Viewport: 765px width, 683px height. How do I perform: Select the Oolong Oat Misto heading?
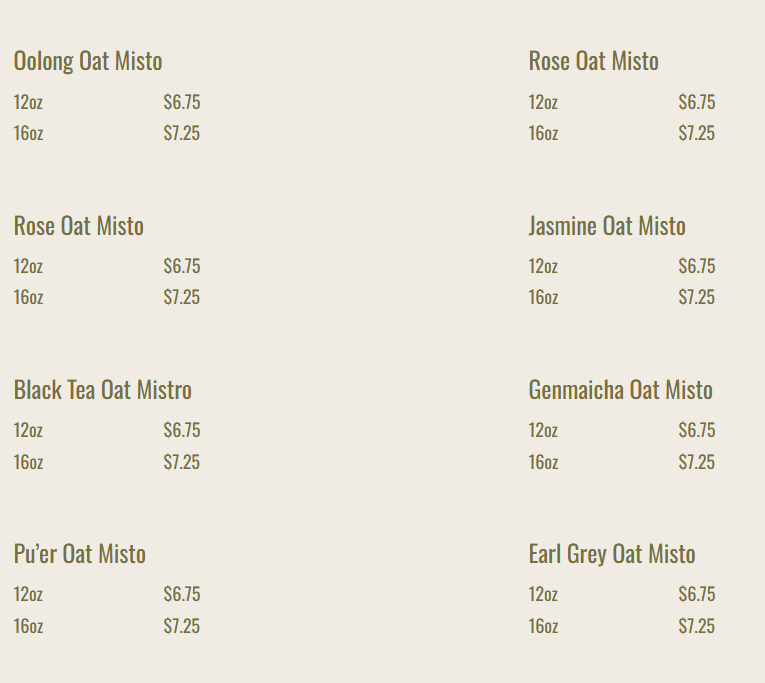[88, 61]
